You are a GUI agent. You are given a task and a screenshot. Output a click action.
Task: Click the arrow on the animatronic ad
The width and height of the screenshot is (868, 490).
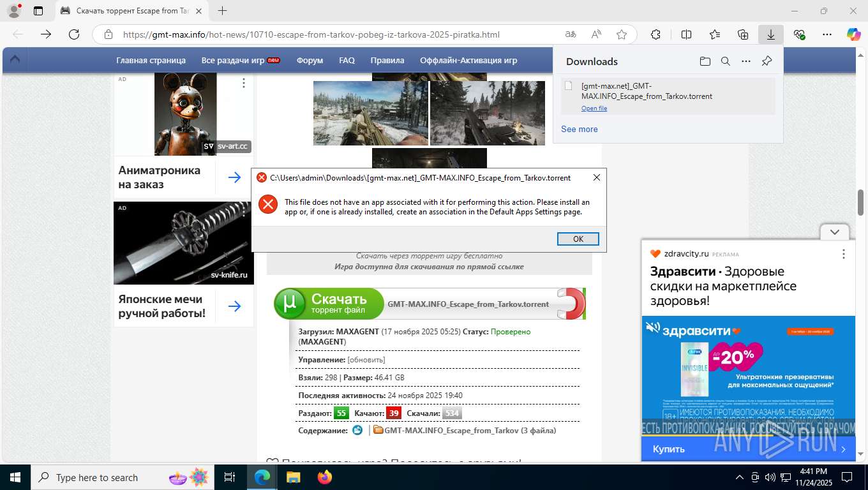234,177
